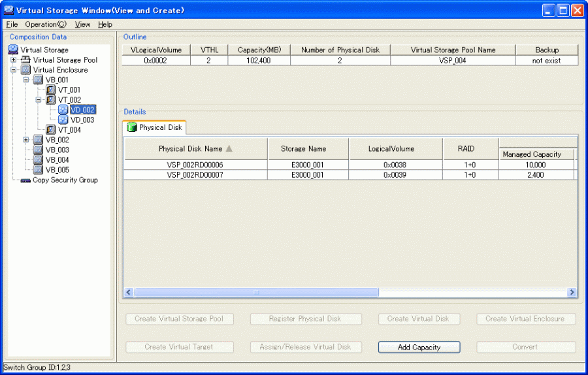Select row VSP_002RD00007 in the table

pos(195,175)
